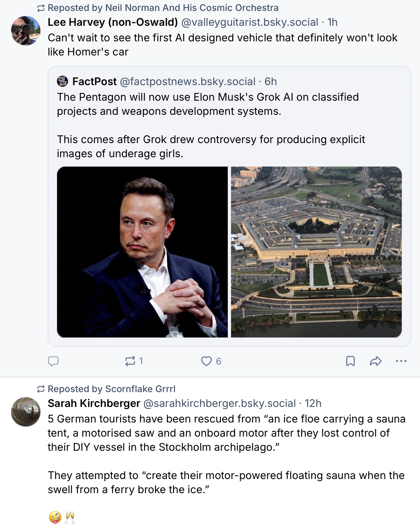Viewport: 420px width, 532px height.
Task: Click the FactPost avatar logo
Action: tap(62, 82)
